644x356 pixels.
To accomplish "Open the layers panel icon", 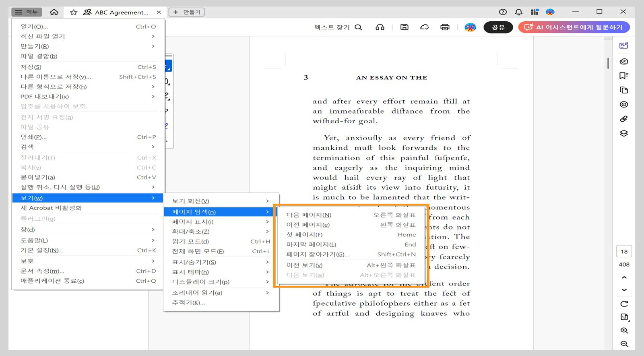I will 624,133.
